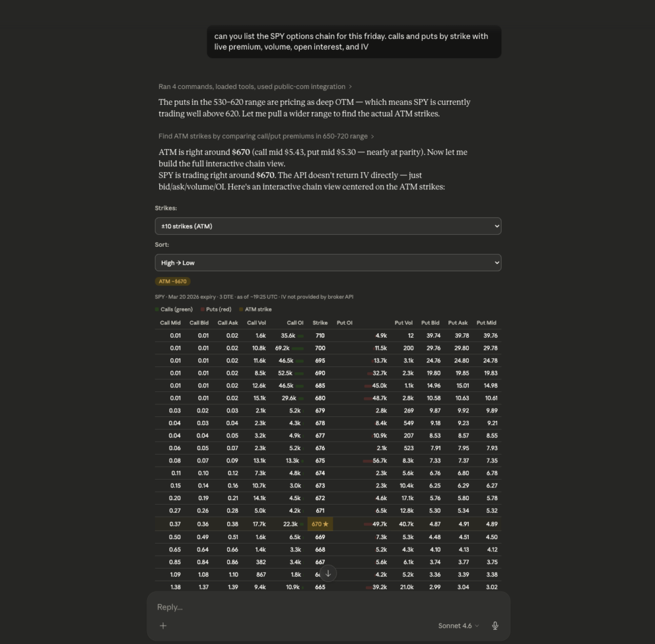655x644 pixels.
Task: Click the 'ATM ~$670' badge
Action: coord(173,281)
